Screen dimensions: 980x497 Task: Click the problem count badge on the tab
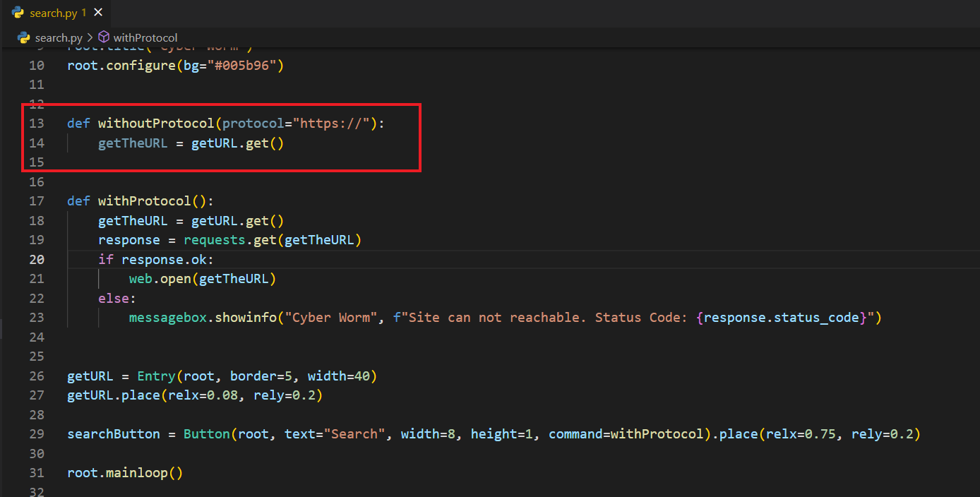coord(84,13)
